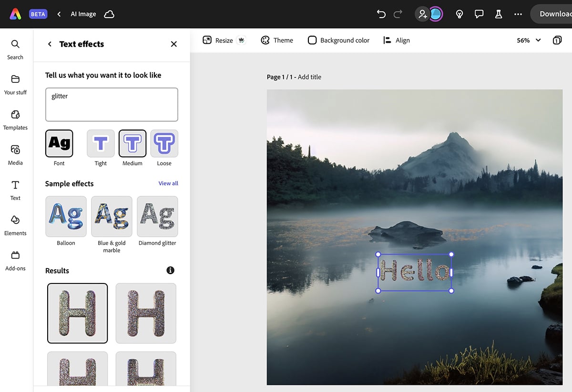Open the Templates sidebar tab

[x=15, y=120]
